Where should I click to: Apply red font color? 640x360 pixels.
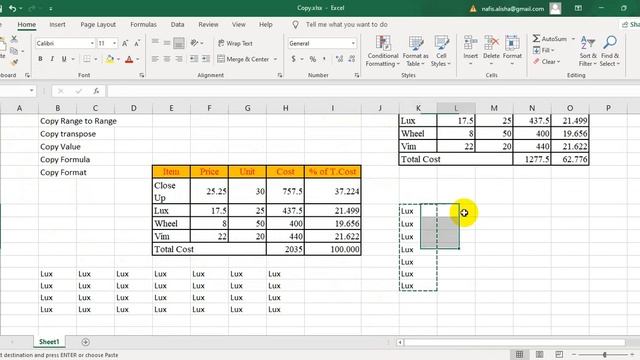pyautogui.click(x=129, y=59)
